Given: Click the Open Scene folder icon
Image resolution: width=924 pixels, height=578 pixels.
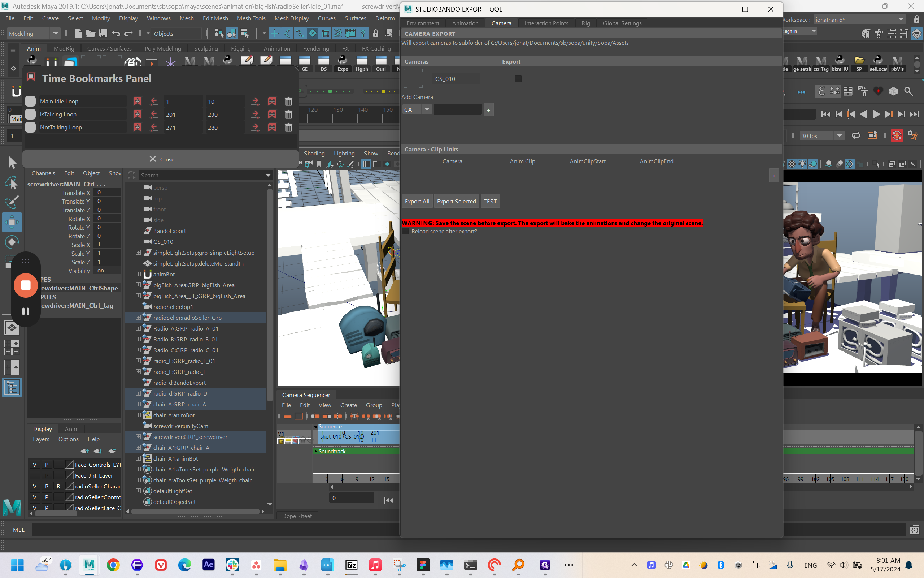Looking at the screenshot, I should tap(91, 34).
